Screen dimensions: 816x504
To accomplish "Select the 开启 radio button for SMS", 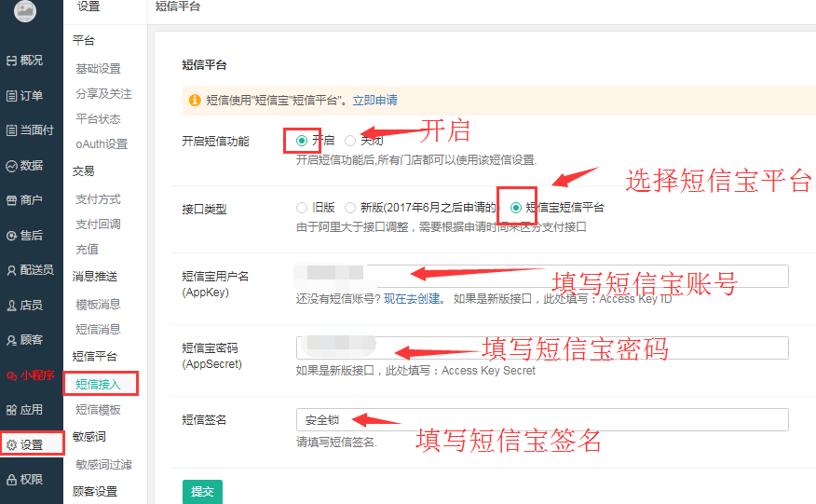I will click(301, 141).
